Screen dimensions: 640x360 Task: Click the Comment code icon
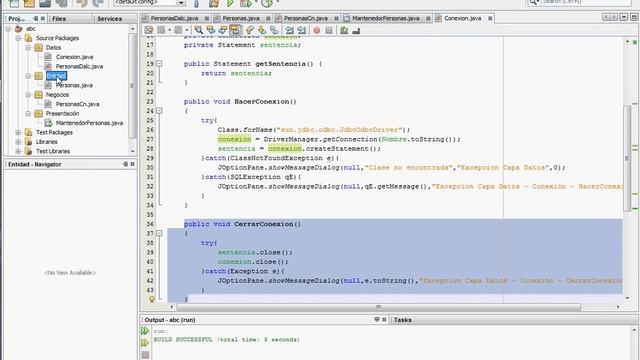[344, 30]
